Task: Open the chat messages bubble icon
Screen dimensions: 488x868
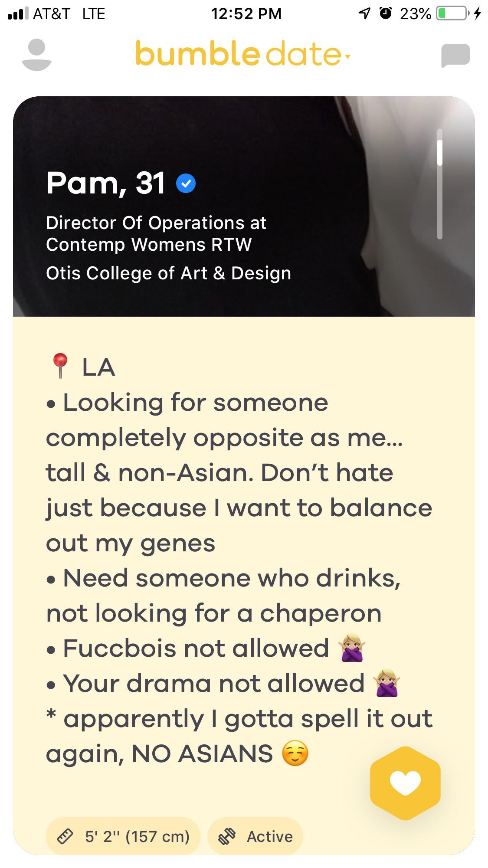Action: tap(455, 56)
